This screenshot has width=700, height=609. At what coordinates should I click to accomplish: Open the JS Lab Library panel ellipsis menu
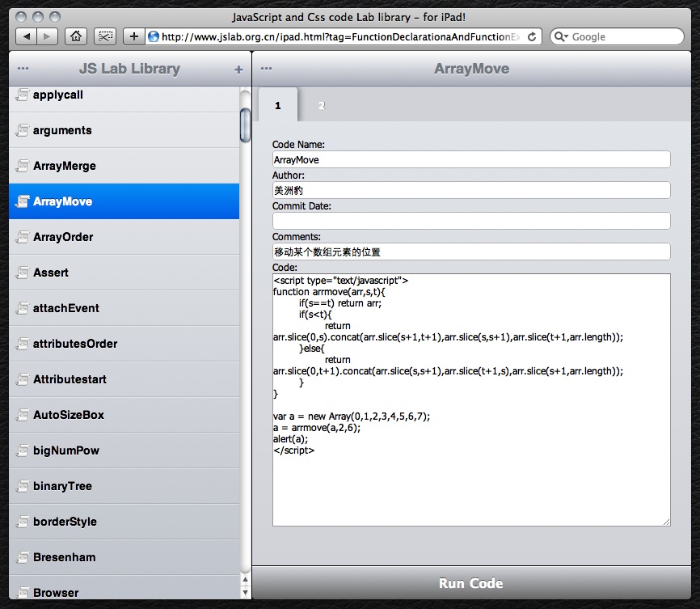click(x=23, y=69)
